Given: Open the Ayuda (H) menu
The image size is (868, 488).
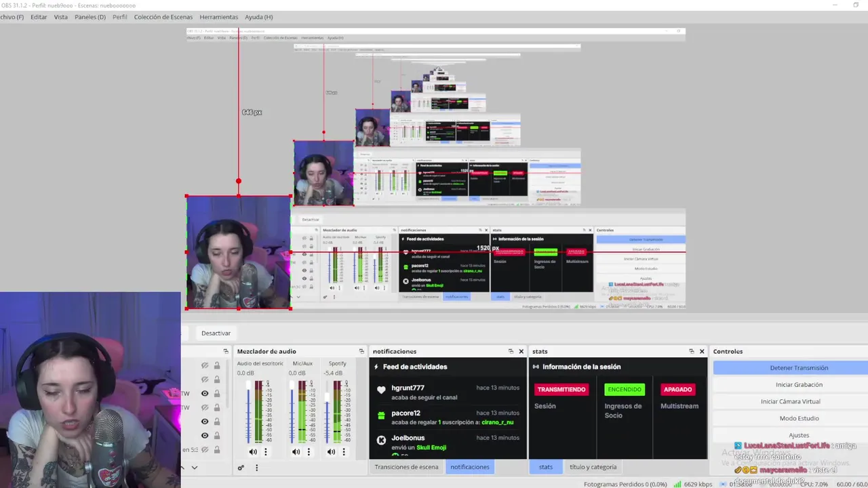Looking at the screenshot, I should point(259,17).
